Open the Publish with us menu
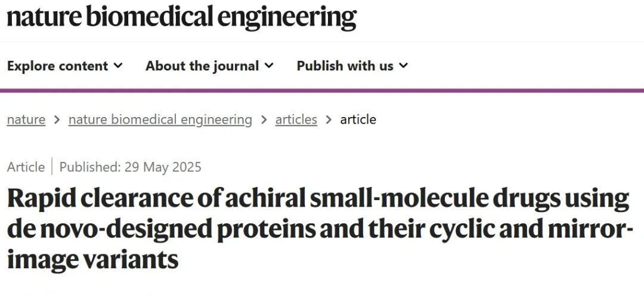The image size is (644, 295). [x=352, y=66]
